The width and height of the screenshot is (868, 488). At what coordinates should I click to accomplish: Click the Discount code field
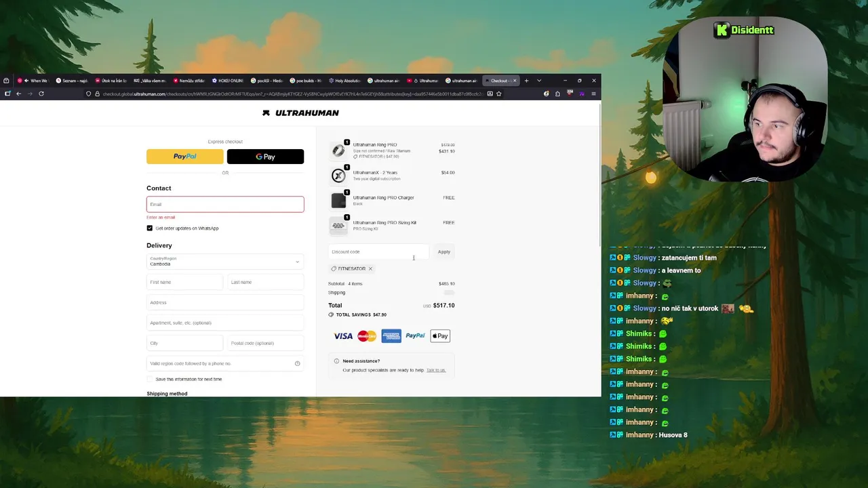click(x=378, y=251)
